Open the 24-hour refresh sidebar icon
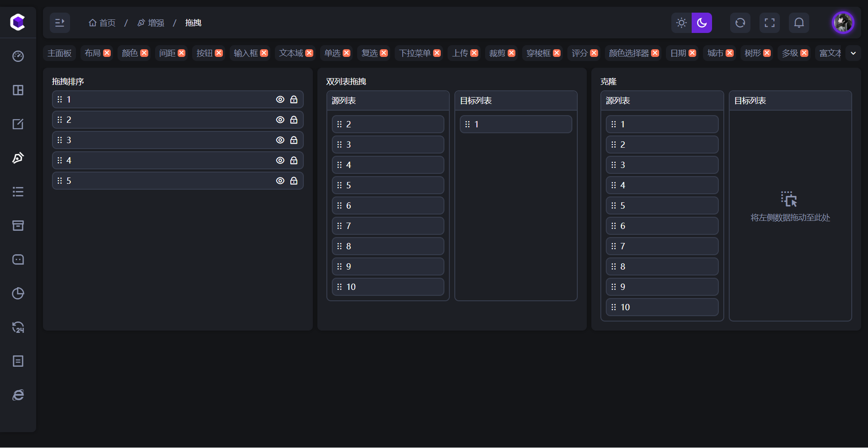Screen dimensions: 868x448 [18, 327]
